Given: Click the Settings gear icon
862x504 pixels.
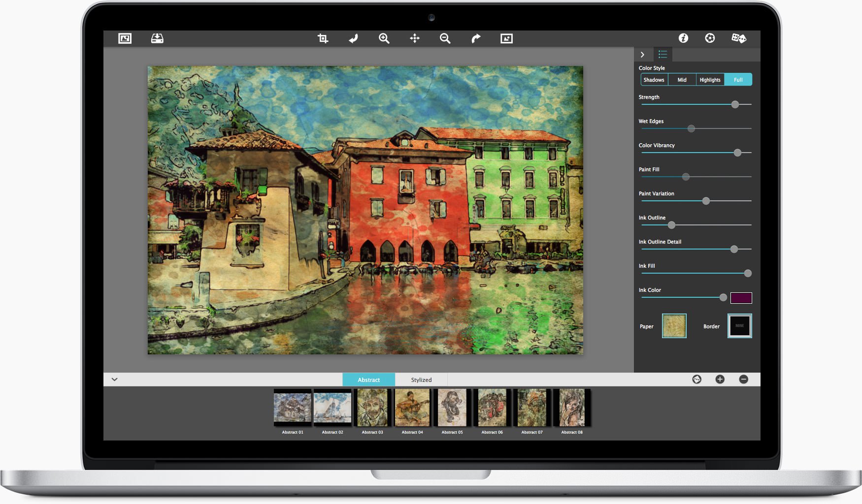Looking at the screenshot, I should click(710, 38).
